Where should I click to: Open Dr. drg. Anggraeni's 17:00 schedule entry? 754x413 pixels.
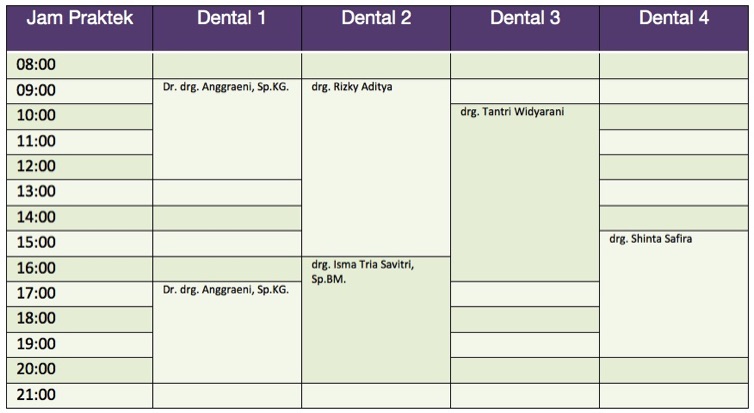point(226,290)
